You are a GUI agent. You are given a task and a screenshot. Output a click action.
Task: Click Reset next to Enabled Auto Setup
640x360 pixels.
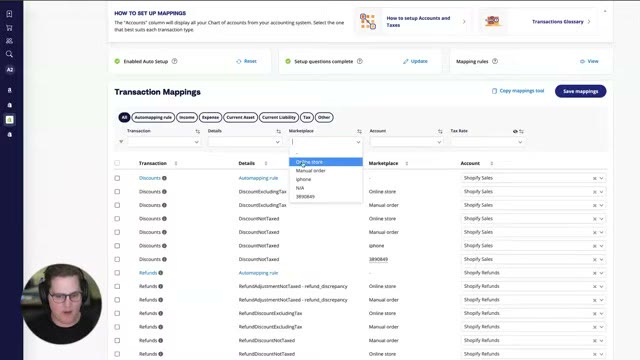click(x=247, y=61)
